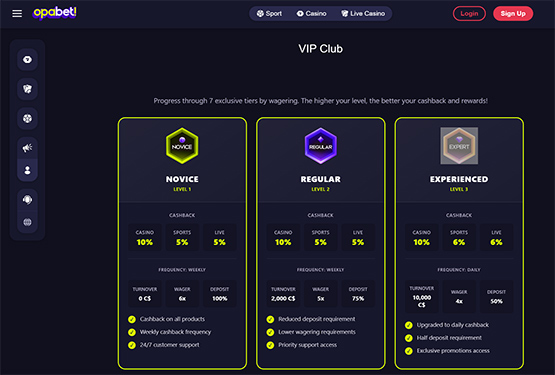Click the Experienced live 6% cashback box
555x375 pixels.
tap(496, 238)
